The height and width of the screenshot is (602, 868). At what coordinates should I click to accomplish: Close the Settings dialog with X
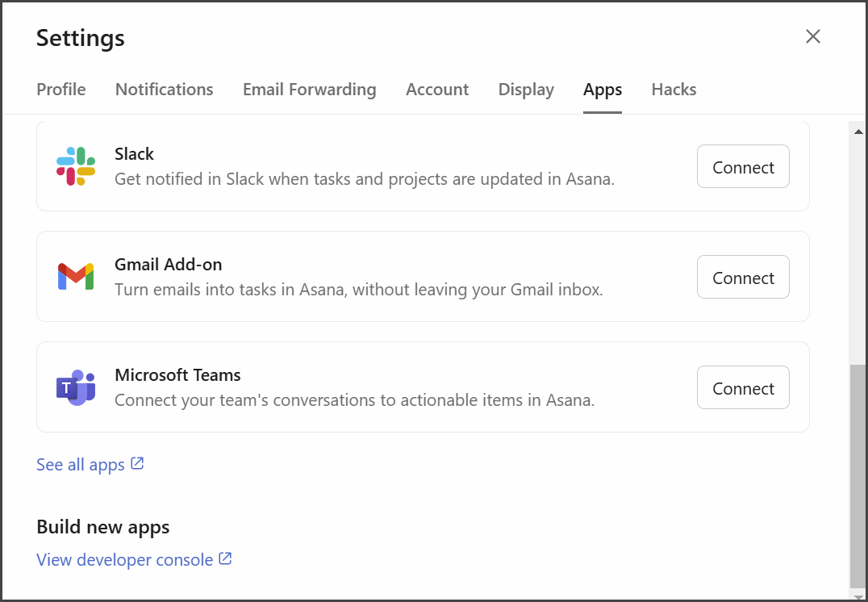pyautogui.click(x=813, y=36)
